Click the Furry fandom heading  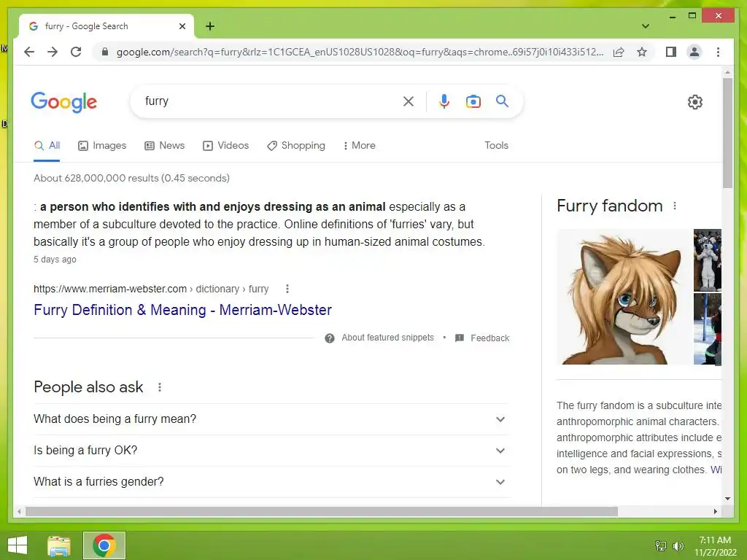[609, 206]
